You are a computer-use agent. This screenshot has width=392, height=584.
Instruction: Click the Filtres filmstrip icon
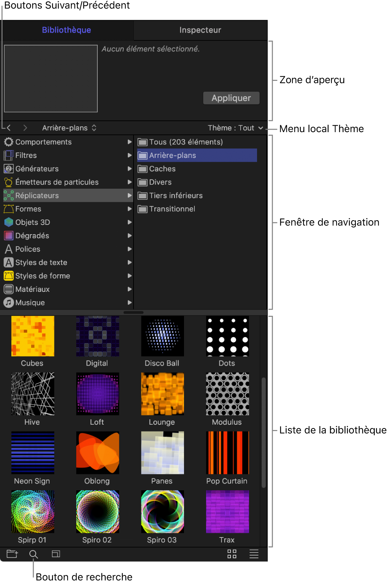(9, 155)
